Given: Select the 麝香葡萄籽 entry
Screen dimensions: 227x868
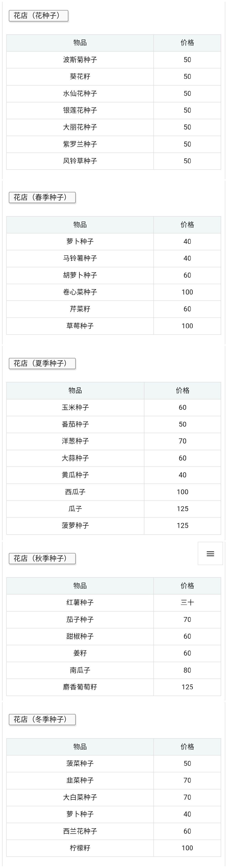Looking at the screenshot, I should [x=80, y=687].
